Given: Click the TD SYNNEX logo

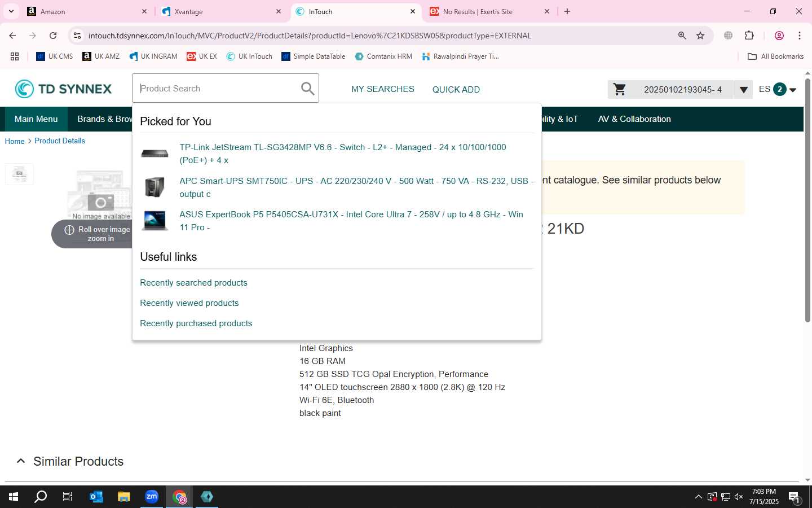Looking at the screenshot, I should [63, 89].
